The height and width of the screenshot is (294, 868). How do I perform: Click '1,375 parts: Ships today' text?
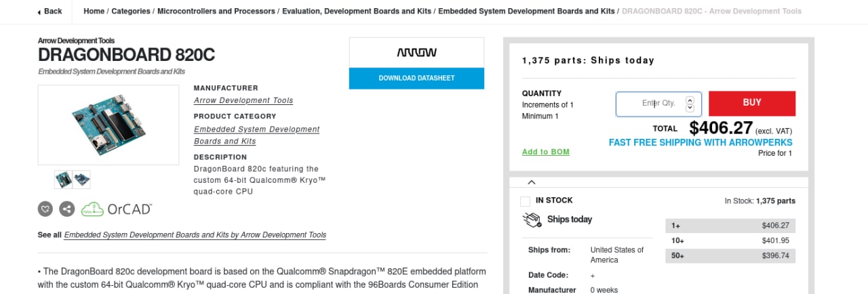click(x=588, y=60)
